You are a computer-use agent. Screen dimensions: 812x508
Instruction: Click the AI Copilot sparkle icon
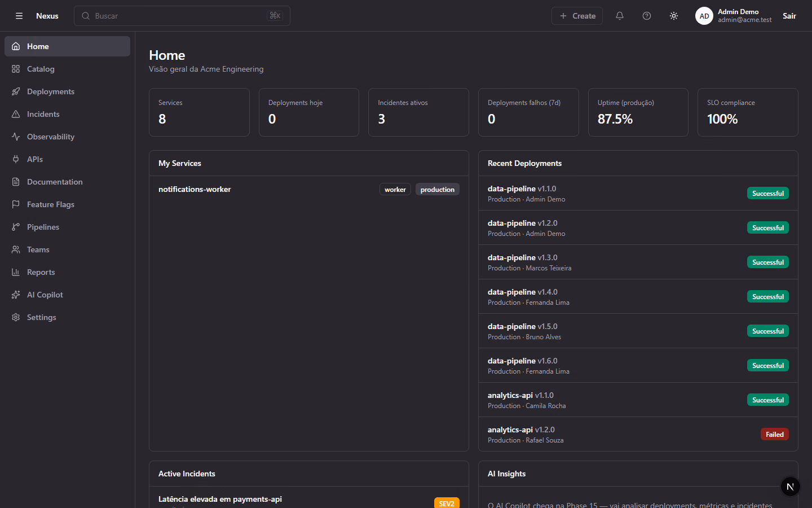coord(16,295)
